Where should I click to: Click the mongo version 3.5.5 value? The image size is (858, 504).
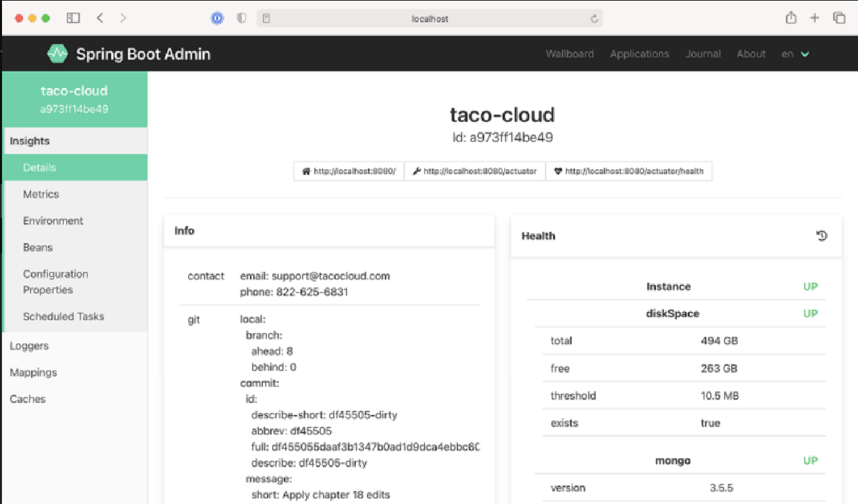pos(721,488)
